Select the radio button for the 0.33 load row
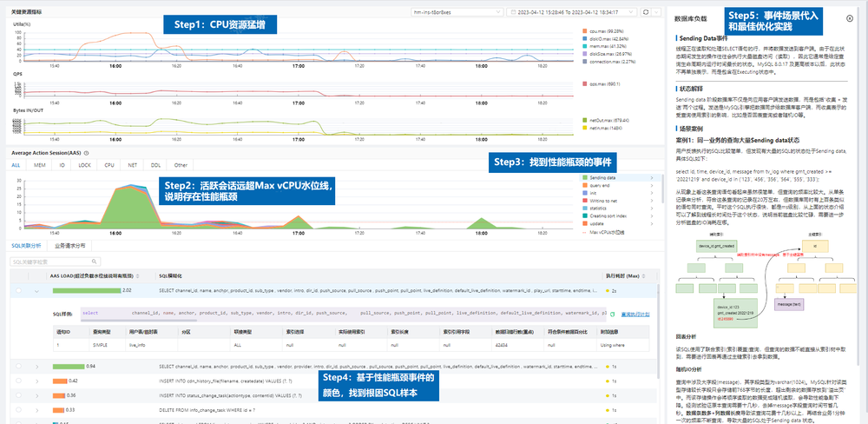 [19, 410]
